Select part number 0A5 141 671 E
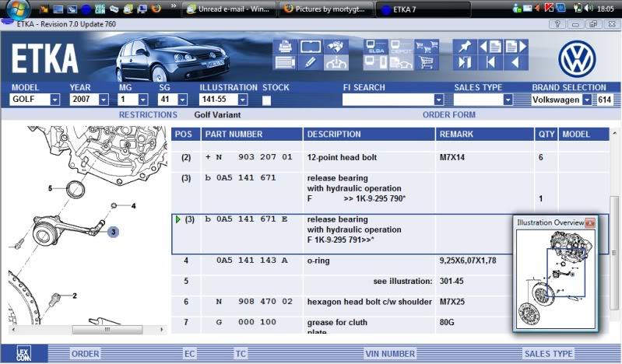 tap(246, 219)
